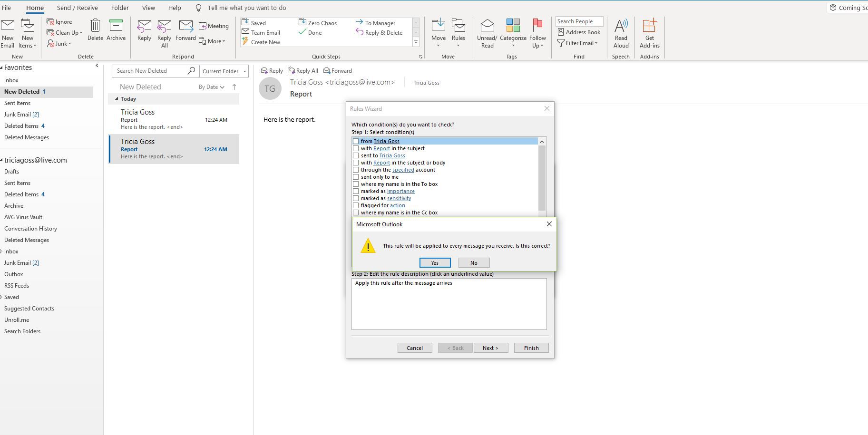Click the 'Tell me what you want to do' box
The width and height of the screenshot is (868, 435).
click(x=246, y=8)
